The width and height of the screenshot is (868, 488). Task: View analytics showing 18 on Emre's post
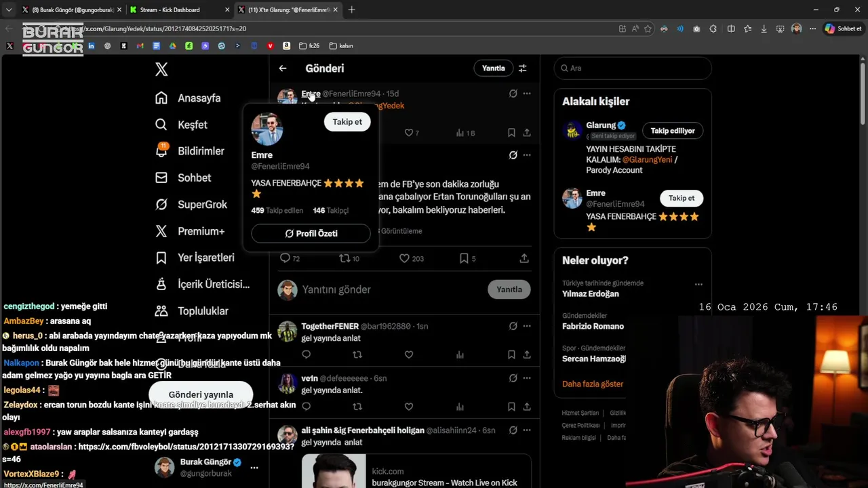pyautogui.click(x=465, y=133)
